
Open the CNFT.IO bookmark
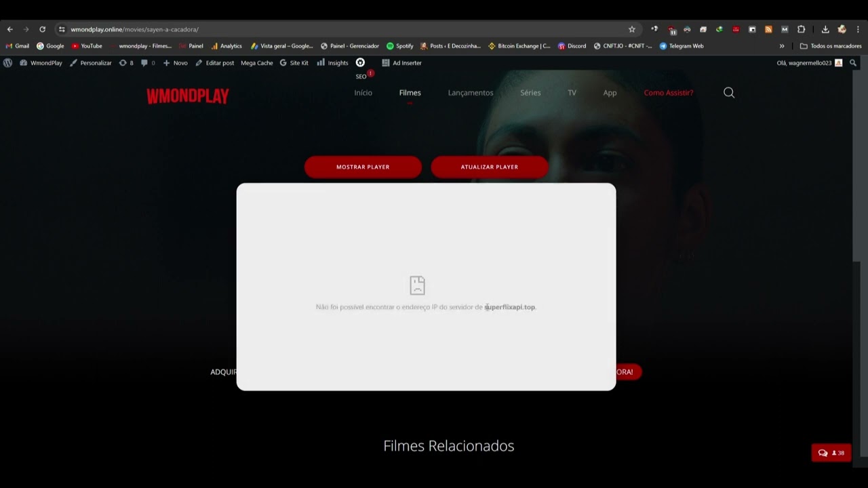(623, 46)
